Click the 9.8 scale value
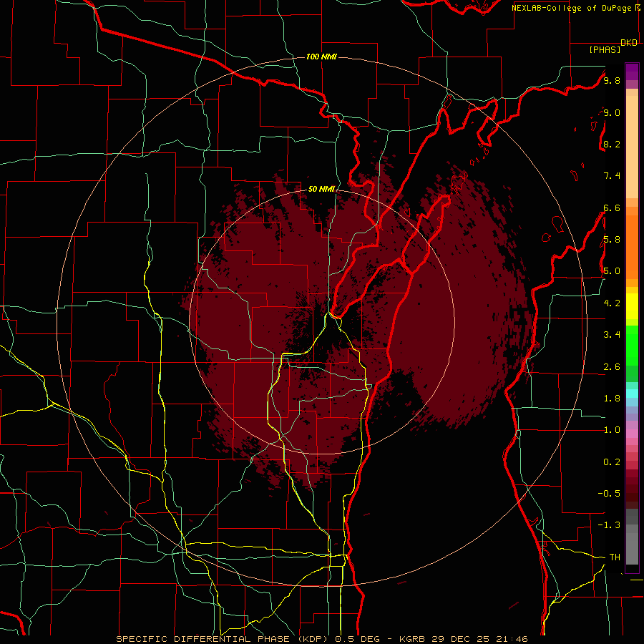 pos(612,80)
